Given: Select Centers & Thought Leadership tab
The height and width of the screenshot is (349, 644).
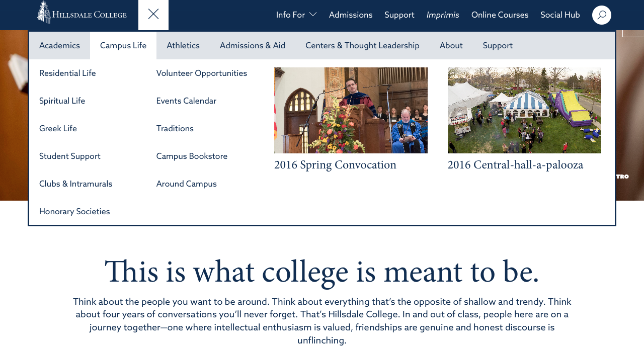Looking at the screenshot, I should (362, 46).
